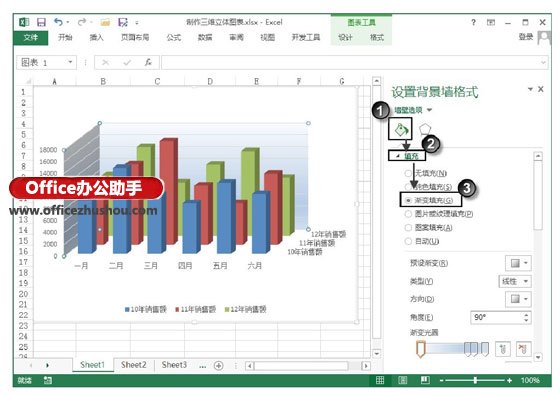Select the 无填充(N) radio button
The height and width of the screenshot is (395, 560).
pyautogui.click(x=408, y=173)
